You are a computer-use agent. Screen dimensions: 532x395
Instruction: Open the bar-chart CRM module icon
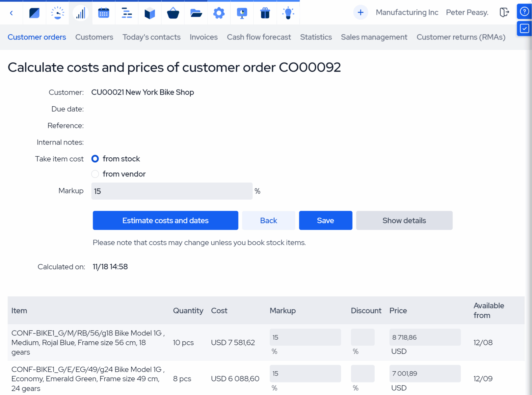[81, 13]
